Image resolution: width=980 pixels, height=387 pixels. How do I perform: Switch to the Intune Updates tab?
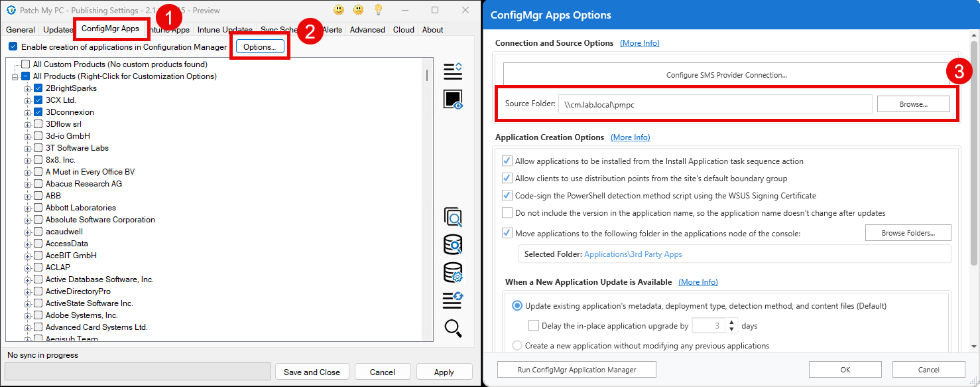226,29
